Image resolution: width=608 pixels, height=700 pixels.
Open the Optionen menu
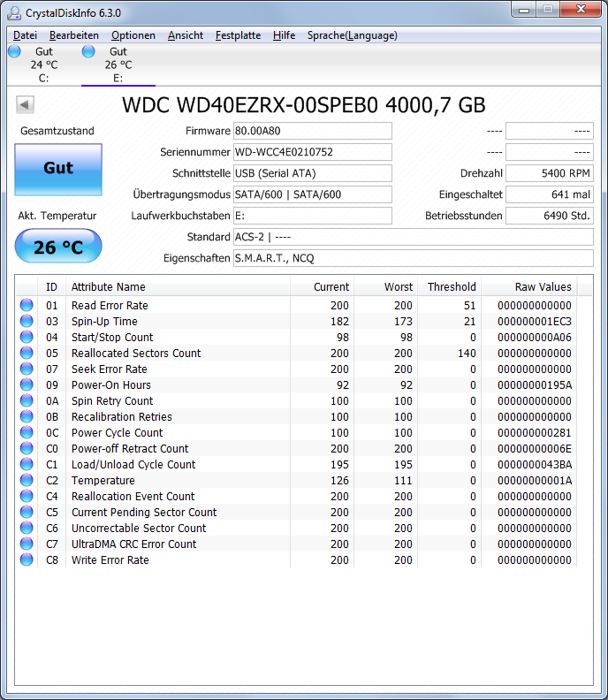(x=133, y=35)
